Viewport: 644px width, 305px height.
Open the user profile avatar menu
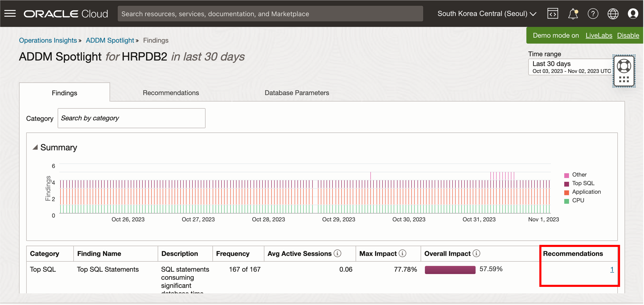coord(633,14)
